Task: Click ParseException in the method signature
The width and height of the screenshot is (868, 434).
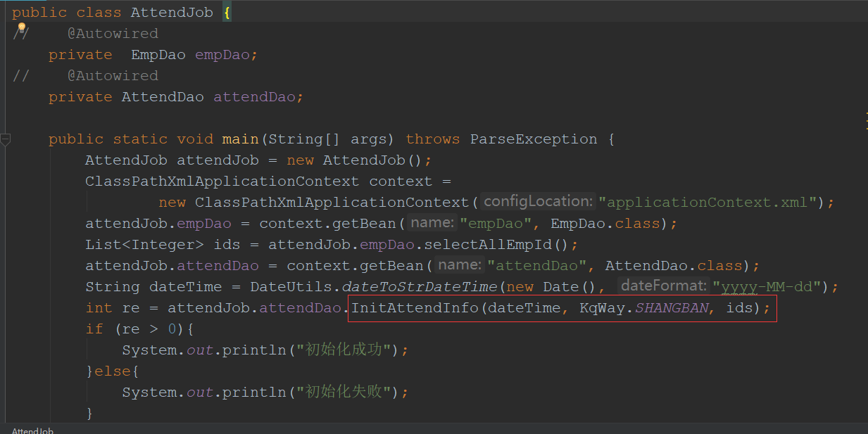Action: click(x=534, y=139)
